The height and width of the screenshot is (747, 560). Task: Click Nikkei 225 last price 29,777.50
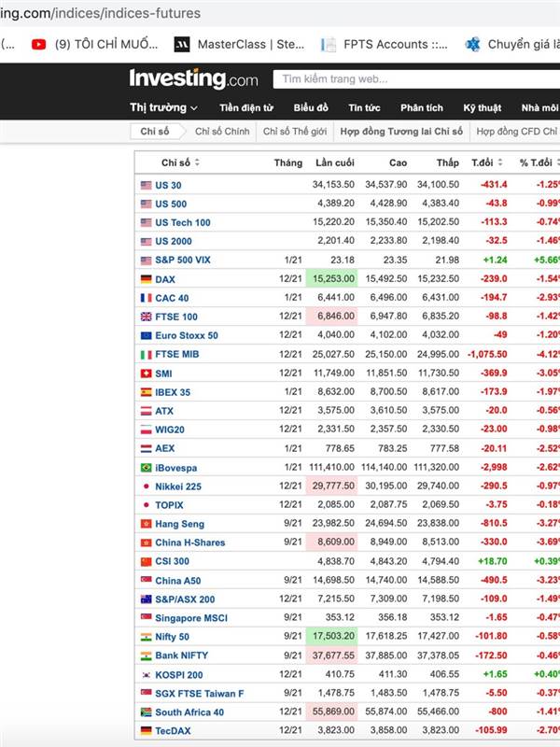pos(333,486)
